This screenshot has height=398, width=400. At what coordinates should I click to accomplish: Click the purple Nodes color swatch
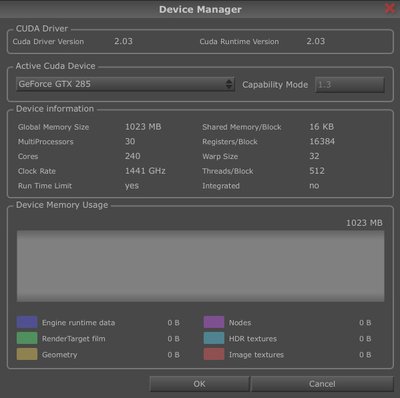pyautogui.click(x=214, y=322)
